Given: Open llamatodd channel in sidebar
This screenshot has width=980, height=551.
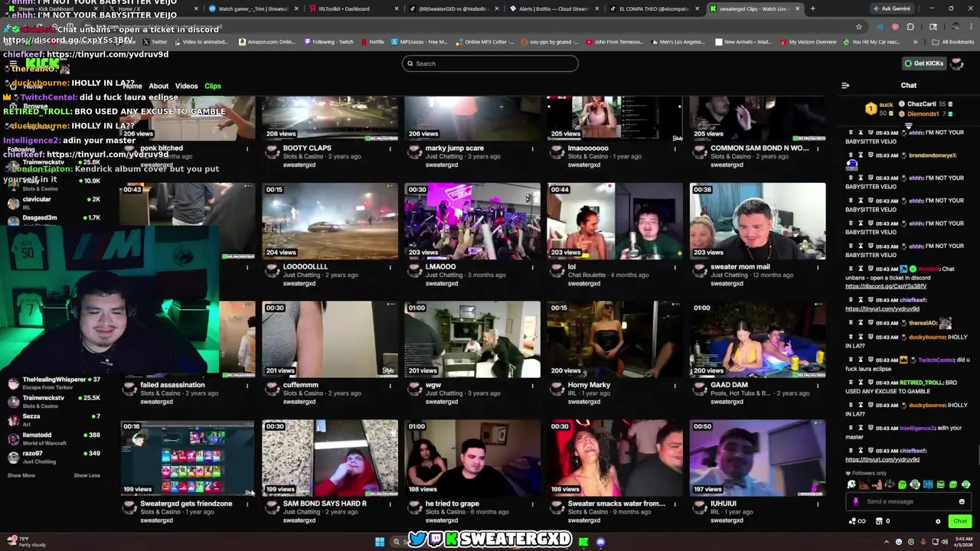Looking at the screenshot, I should click(x=54, y=439).
